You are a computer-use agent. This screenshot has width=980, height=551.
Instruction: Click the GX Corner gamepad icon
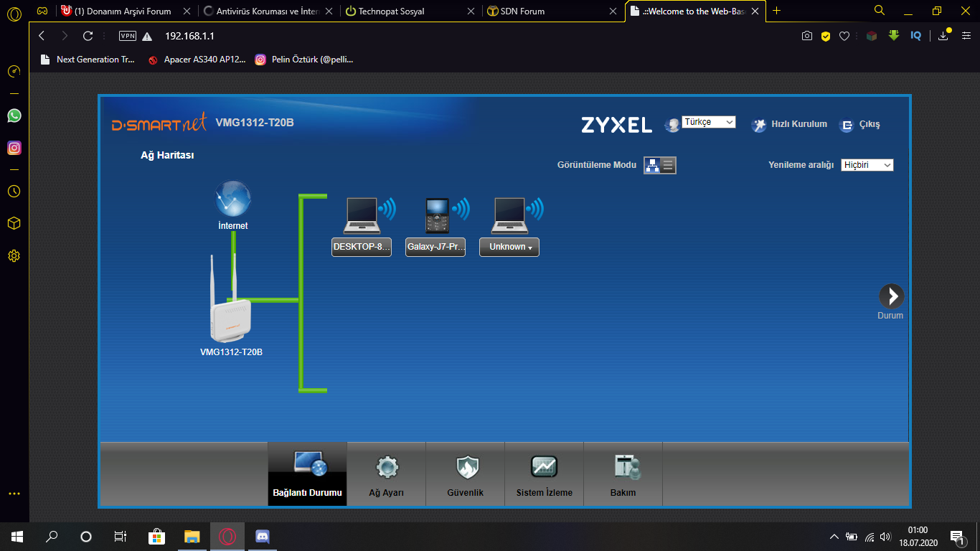tap(43, 11)
